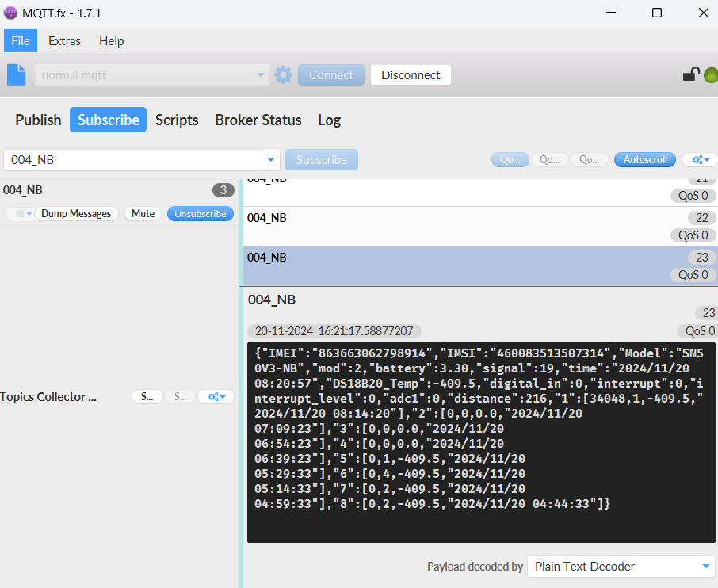718x588 pixels.
Task: Open the Help menu
Action: click(111, 40)
